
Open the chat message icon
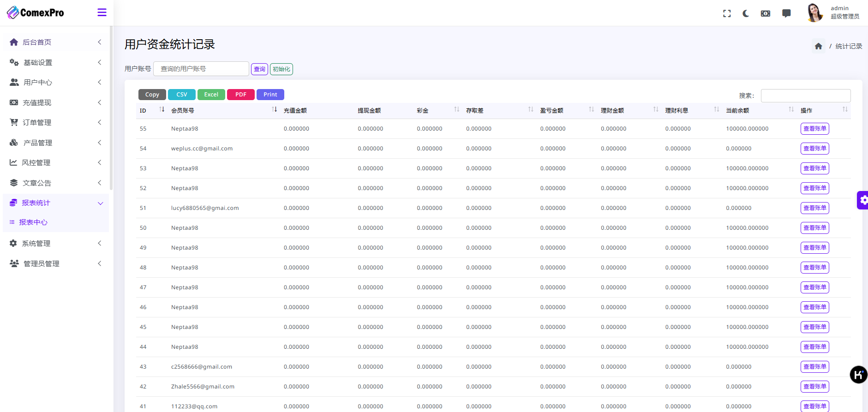pyautogui.click(x=786, y=13)
